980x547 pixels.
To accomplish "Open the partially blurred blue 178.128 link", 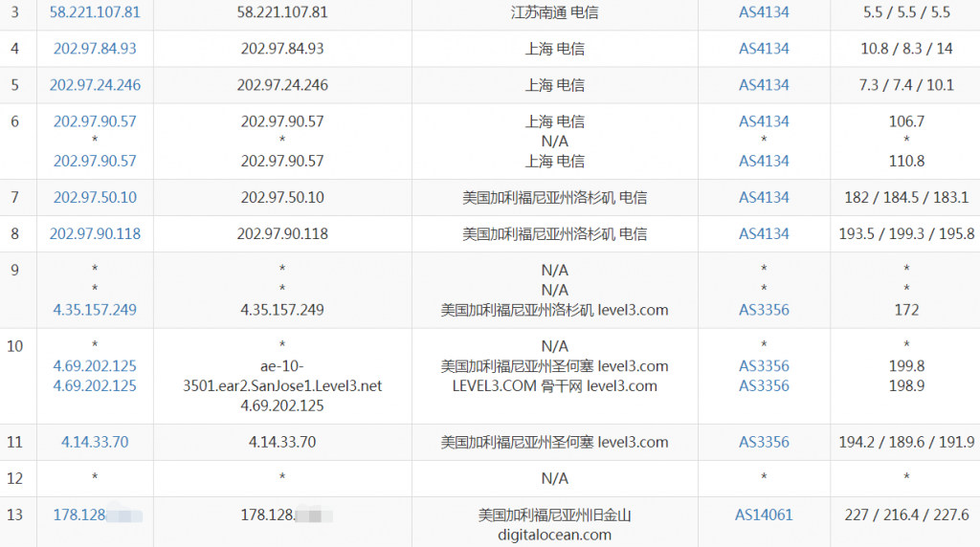I will pos(98,515).
